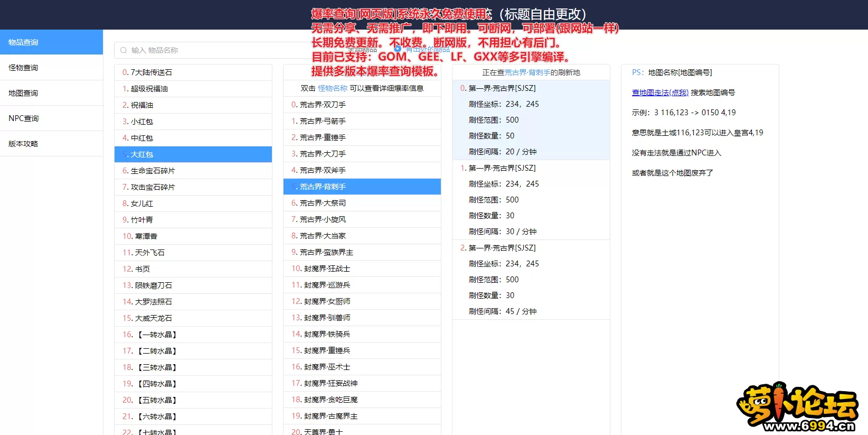868x435 pixels.
Task: Select item 中红包
Action: tap(193, 138)
